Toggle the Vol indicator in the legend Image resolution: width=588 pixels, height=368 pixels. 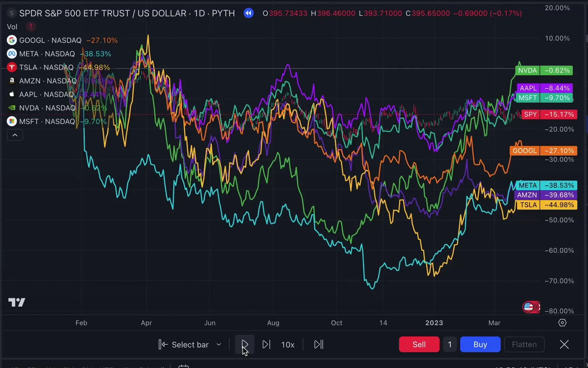tap(12, 27)
